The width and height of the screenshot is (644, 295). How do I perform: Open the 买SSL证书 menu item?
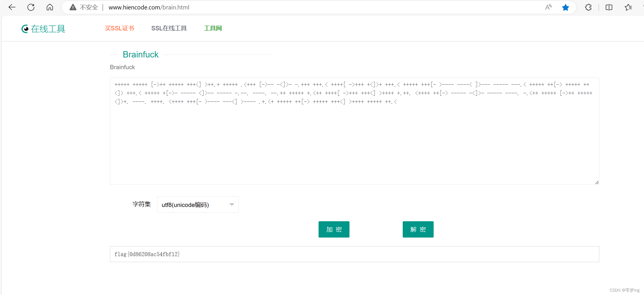[119, 28]
